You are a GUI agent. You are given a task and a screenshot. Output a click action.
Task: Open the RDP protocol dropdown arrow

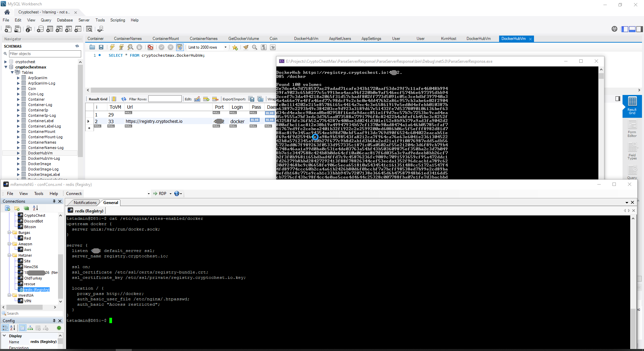(x=170, y=194)
